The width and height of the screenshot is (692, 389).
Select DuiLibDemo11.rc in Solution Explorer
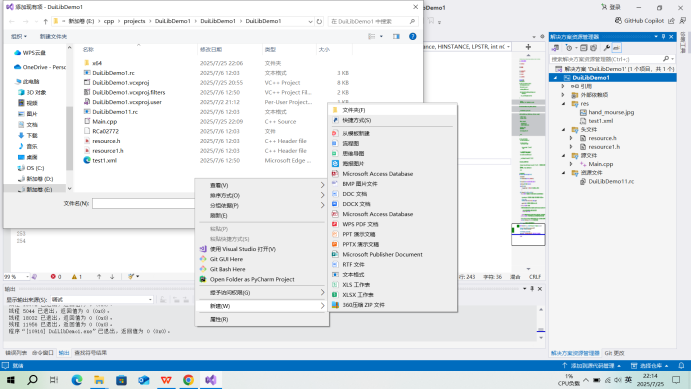point(611,181)
